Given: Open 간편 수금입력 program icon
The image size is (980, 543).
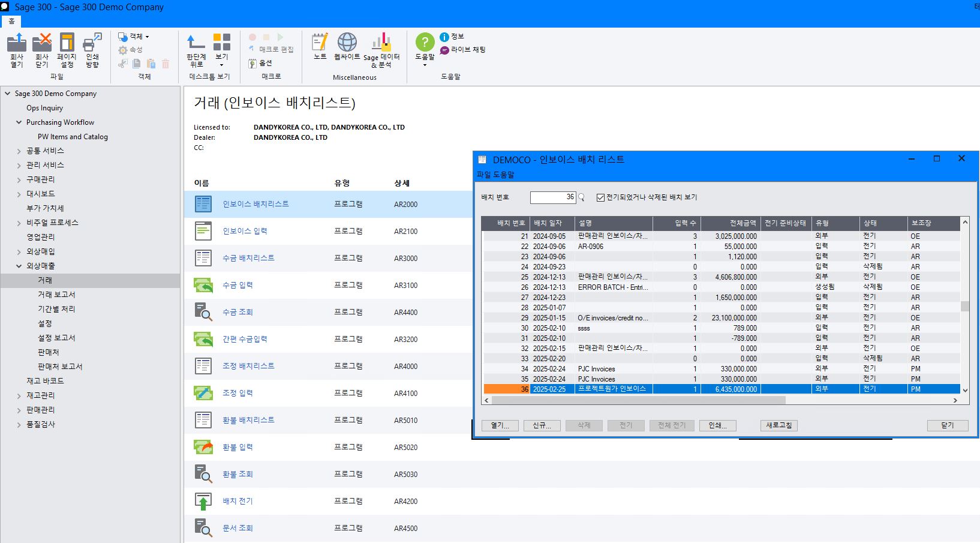Looking at the screenshot, I should (x=203, y=339).
